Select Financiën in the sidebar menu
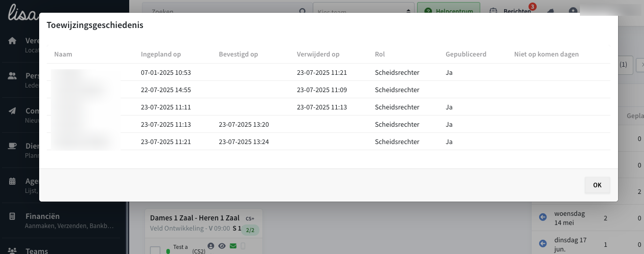This screenshot has height=254, width=644. click(x=43, y=216)
